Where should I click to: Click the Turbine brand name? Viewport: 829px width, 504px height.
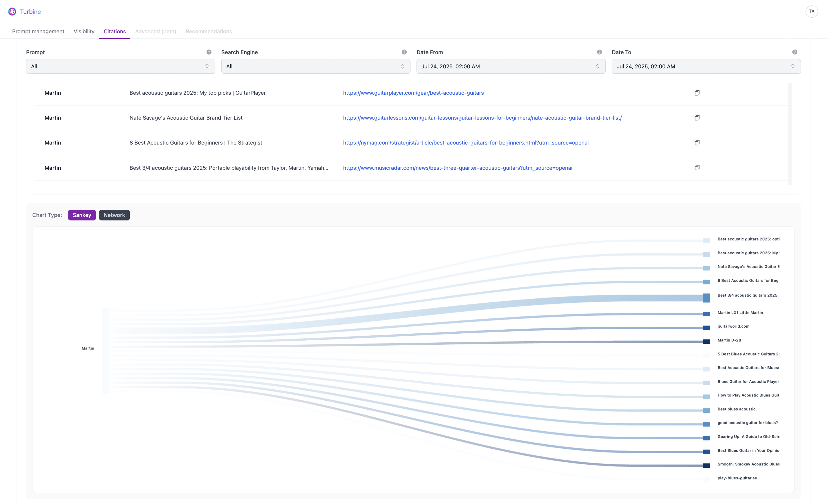coord(30,12)
